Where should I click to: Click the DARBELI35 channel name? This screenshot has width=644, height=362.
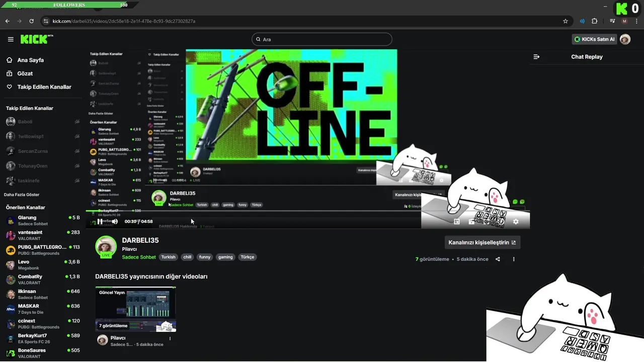(x=140, y=240)
